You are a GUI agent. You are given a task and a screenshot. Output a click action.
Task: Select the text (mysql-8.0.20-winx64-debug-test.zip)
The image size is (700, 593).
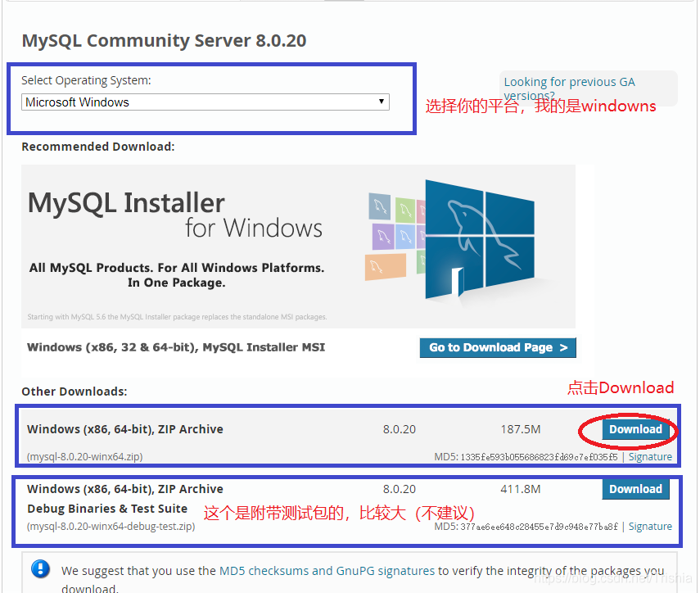click(111, 527)
